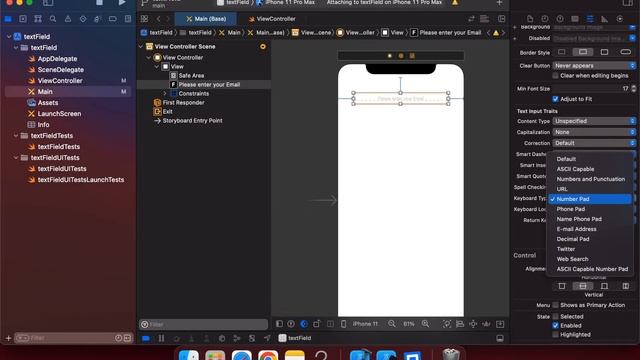Open the Issue navigator triangle icon

68,19
